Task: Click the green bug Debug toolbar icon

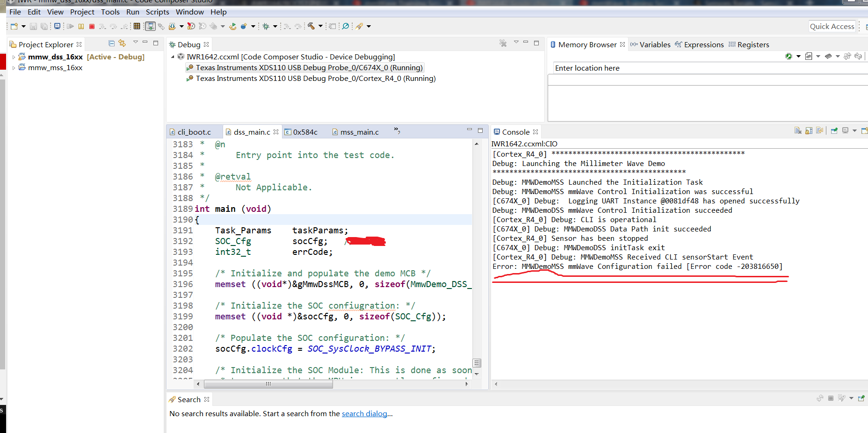Action: click(266, 27)
